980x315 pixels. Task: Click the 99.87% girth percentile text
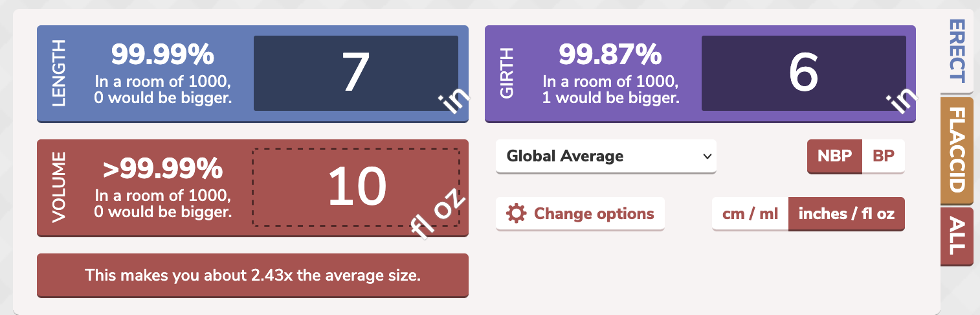pyautogui.click(x=610, y=54)
